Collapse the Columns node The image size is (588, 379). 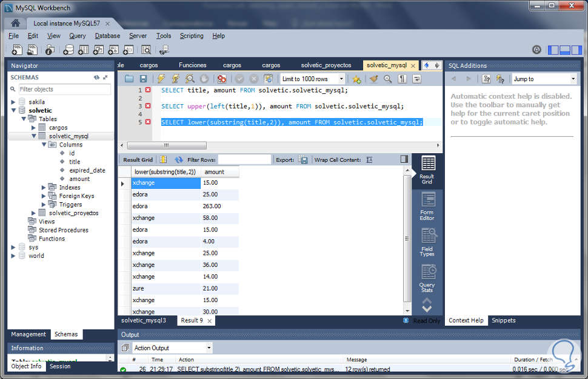44,145
